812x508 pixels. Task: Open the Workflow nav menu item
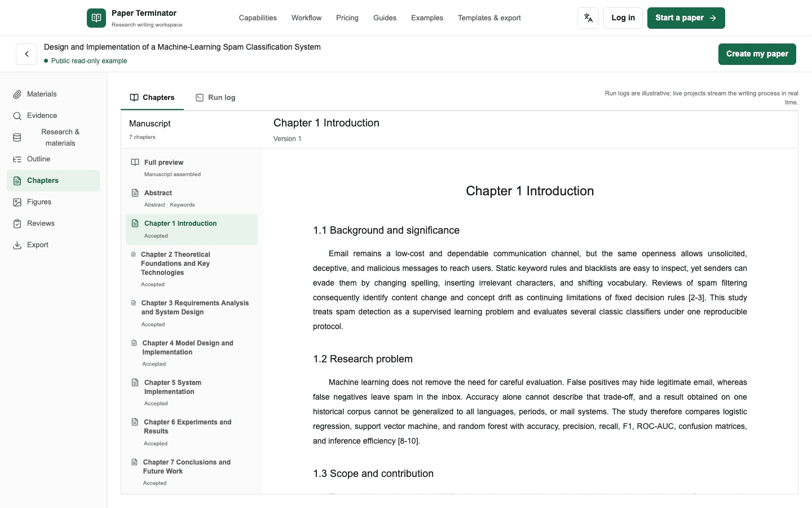[307, 18]
